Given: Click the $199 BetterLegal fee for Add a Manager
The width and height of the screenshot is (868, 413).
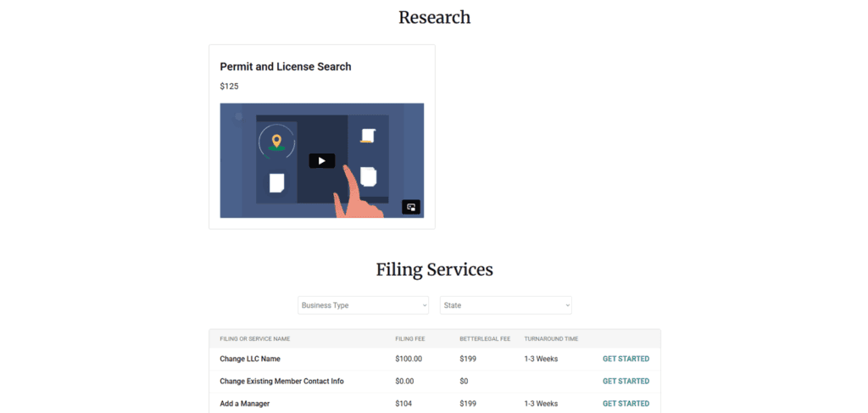Looking at the screenshot, I should [468, 404].
